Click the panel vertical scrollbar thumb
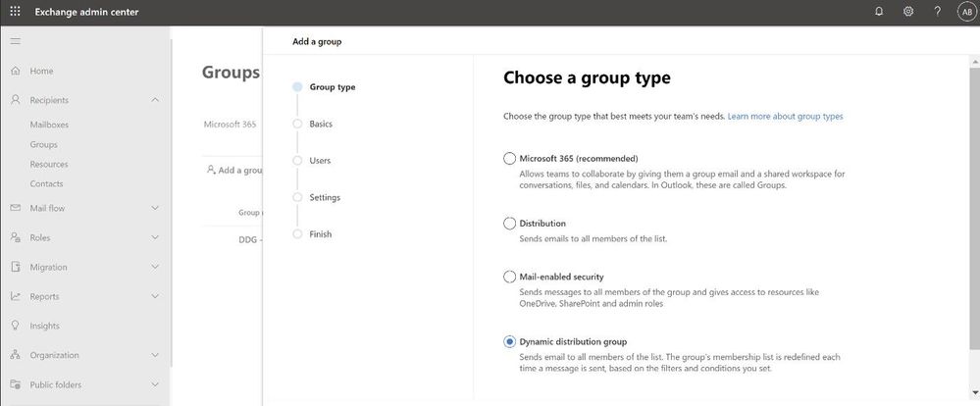Viewport: 980px width, 406px height. 975,208
